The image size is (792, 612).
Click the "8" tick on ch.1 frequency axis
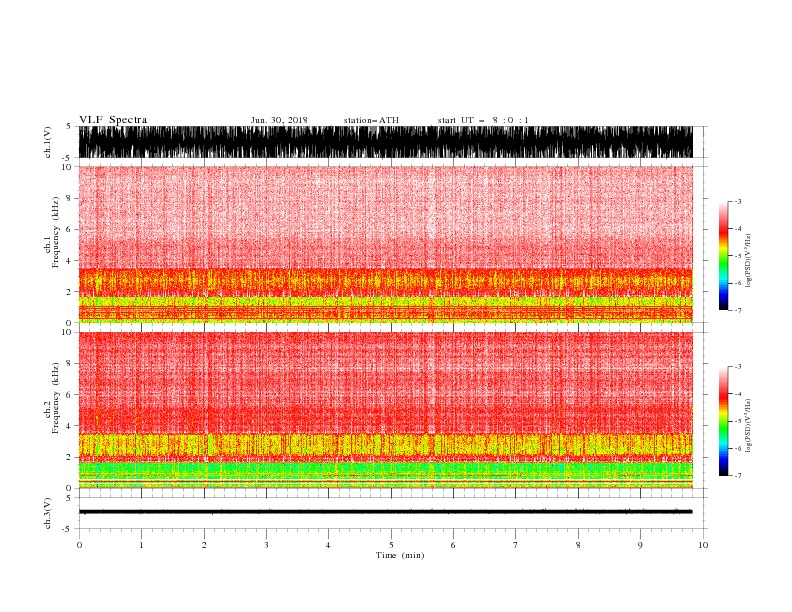pyautogui.click(x=69, y=198)
